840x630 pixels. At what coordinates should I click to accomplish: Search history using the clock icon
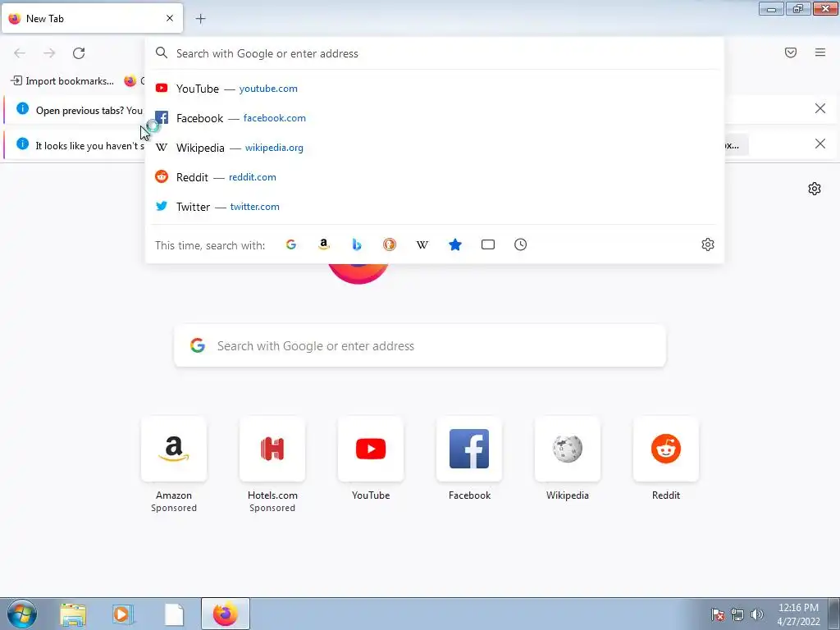point(521,244)
